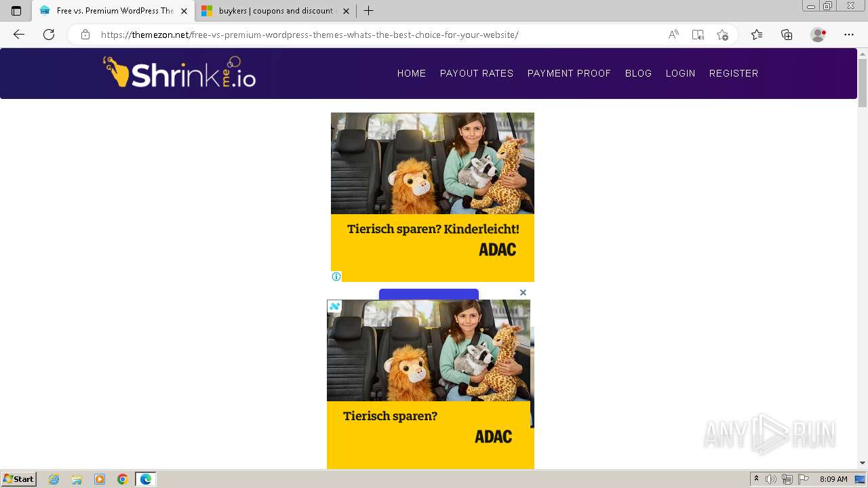Click the blue button behind the ad
The image size is (868, 488).
[x=429, y=294]
